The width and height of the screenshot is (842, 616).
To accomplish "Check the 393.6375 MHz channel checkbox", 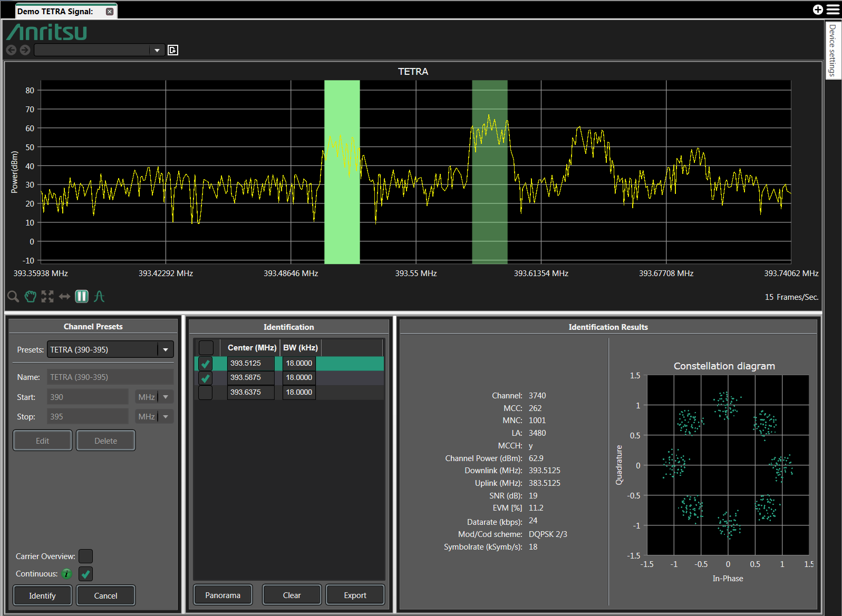I will (206, 393).
